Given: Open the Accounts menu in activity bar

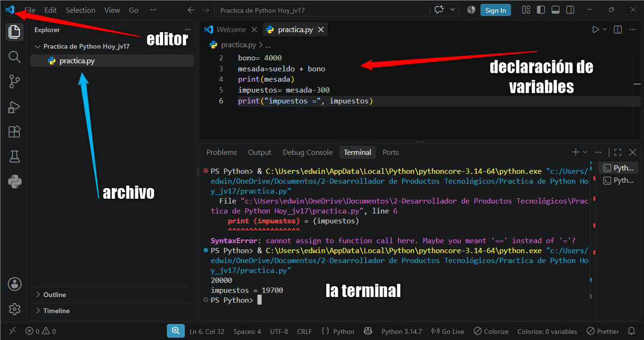Looking at the screenshot, I should click(14, 284).
